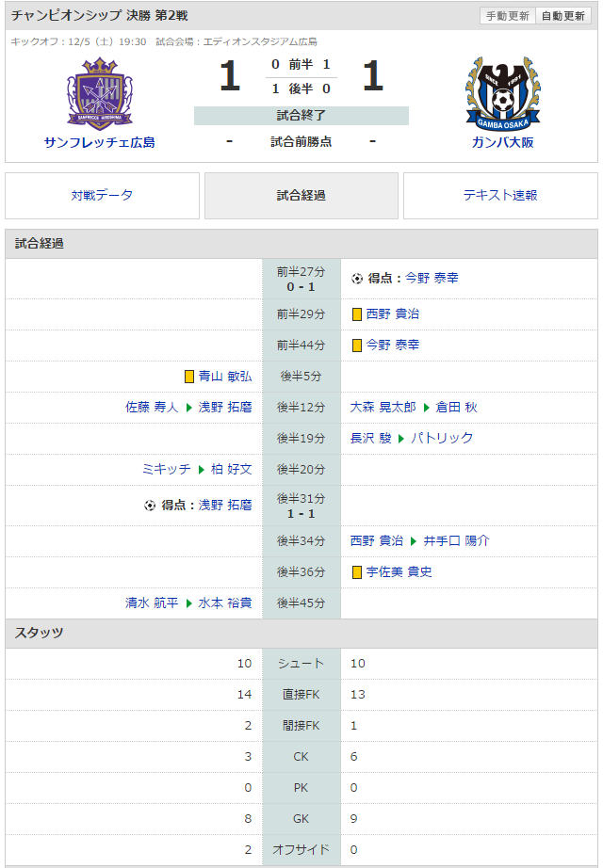The width and height of the screenshot is (603, 868).
Task: Click the 後半45分 time cell
Action: tap(301, 603)
